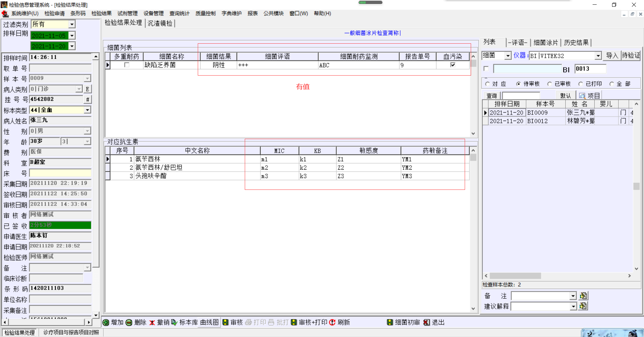The width and height of the screenshot is (644, 337).
Task: Open the 过滤类别 dropdown
Action: 72,24
